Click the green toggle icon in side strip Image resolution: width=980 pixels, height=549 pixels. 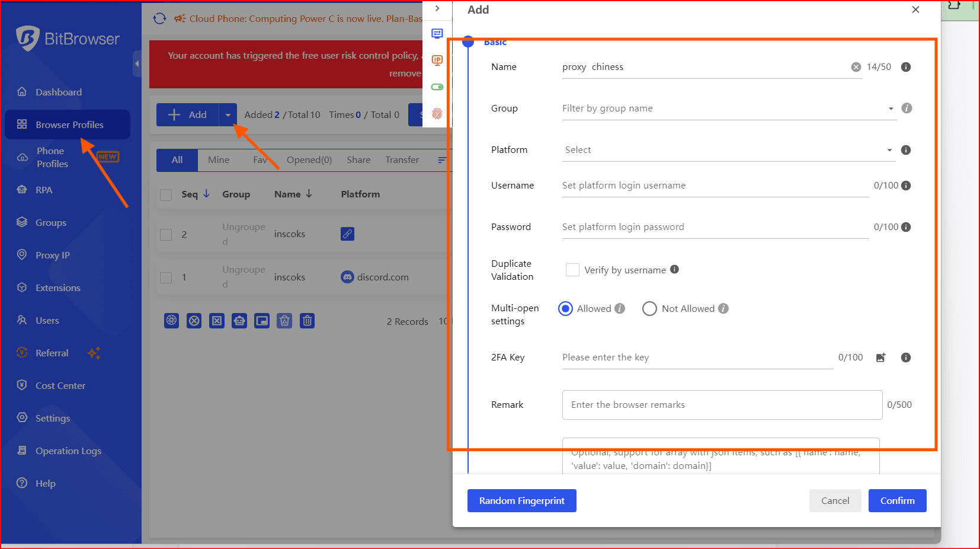(437, 87)
